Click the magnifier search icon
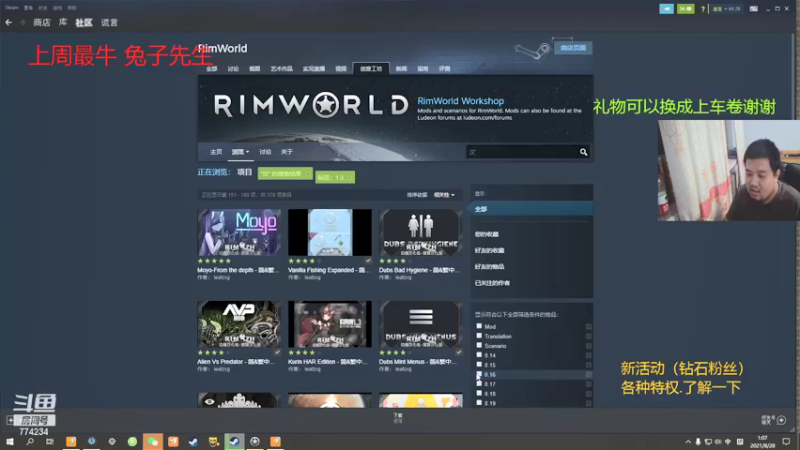Image resolution: width=800 pixels, height=450 pixels. [x=583, y=152]
